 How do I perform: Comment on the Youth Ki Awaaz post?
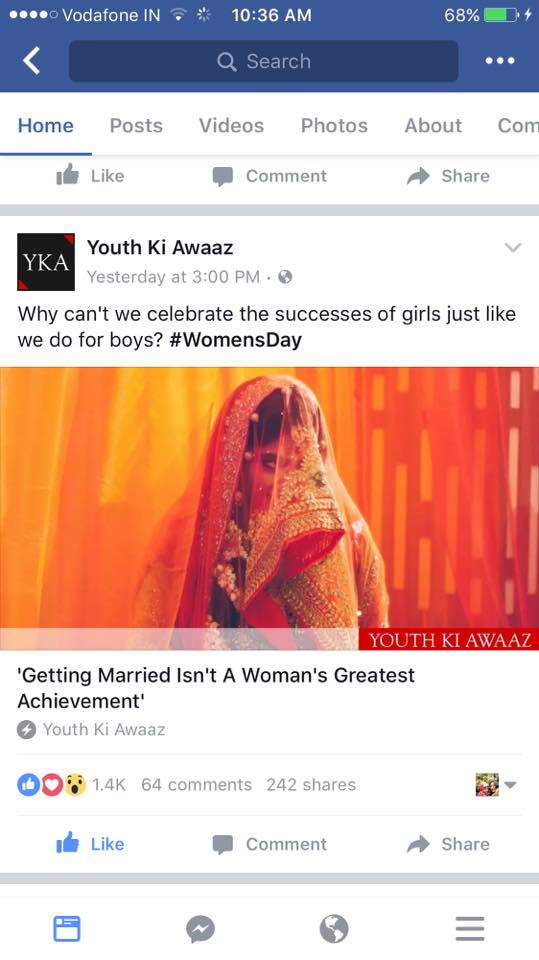pos(270,844)
